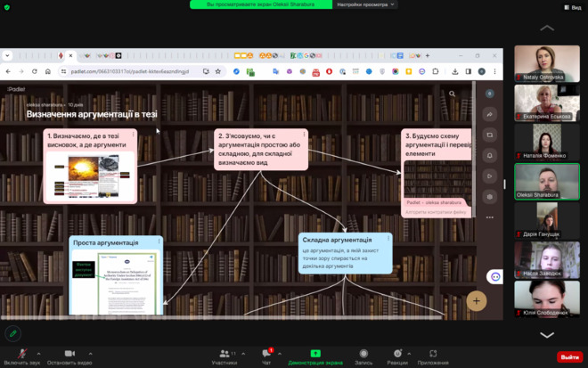Open the Настройки просмотра view options dropdown
The height and width of the screenshot is (368, 588).
coord(363,4)
